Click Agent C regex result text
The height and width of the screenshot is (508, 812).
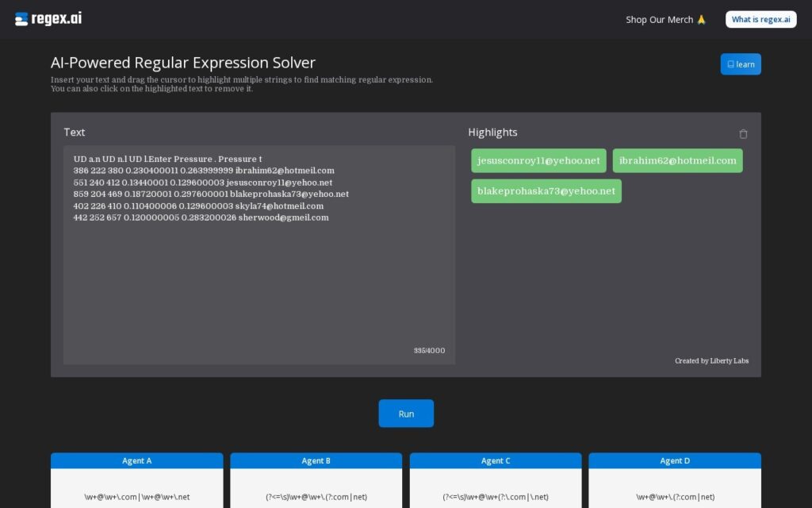tap(496, 497)
